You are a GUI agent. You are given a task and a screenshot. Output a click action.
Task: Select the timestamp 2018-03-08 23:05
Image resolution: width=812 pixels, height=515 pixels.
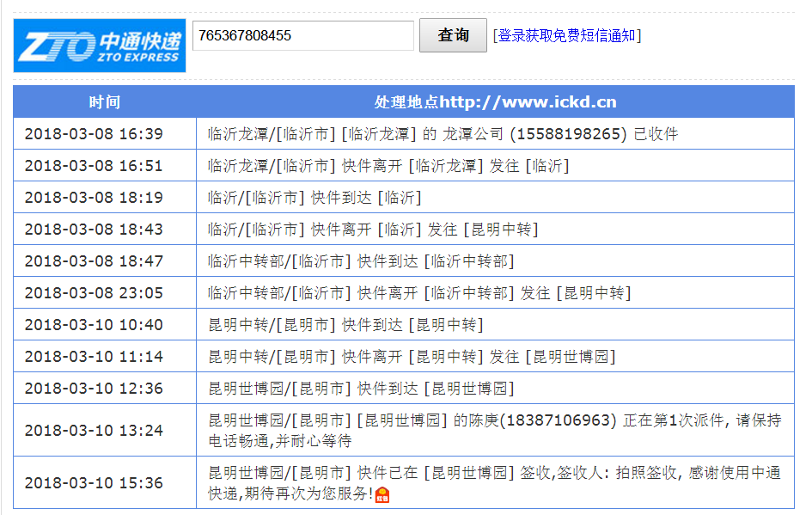[x=94, y=293]
